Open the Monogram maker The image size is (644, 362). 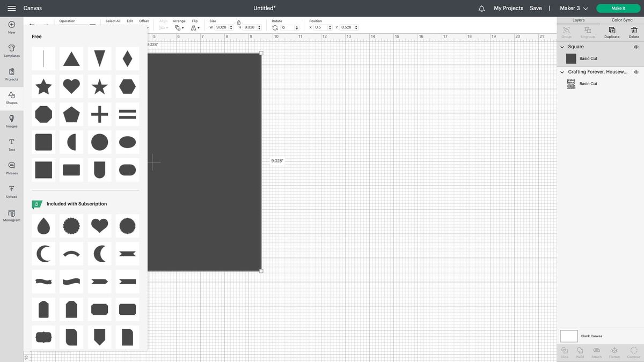pos(12,215)
